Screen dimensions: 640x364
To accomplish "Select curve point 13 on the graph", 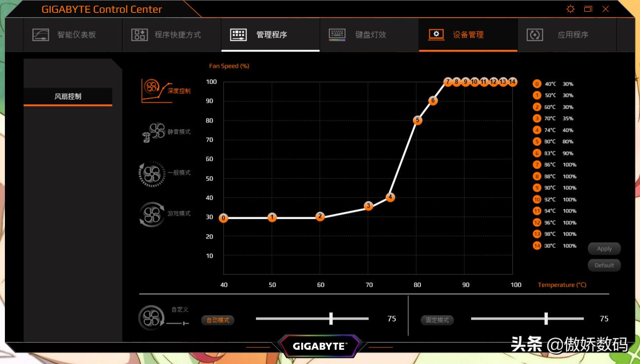I will (503, 82).
